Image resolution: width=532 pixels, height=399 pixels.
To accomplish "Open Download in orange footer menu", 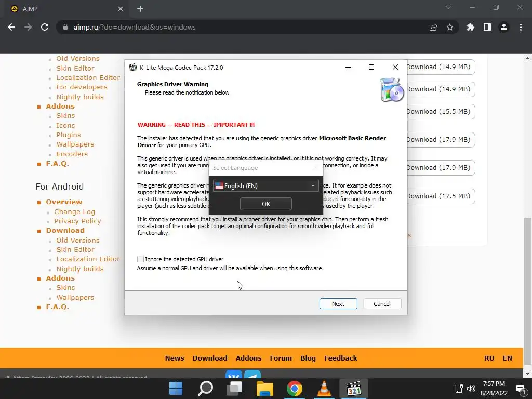I will [210, 358].
